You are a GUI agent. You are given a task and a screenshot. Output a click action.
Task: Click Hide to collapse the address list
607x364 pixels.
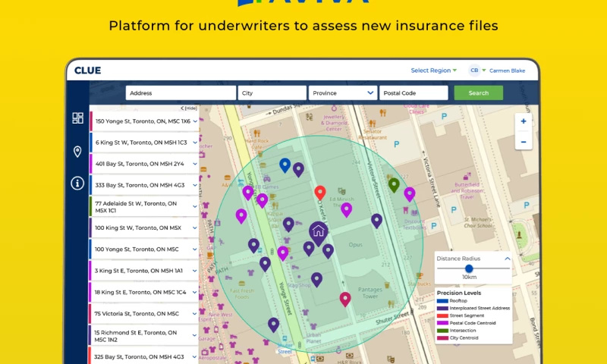pos(189,108)
